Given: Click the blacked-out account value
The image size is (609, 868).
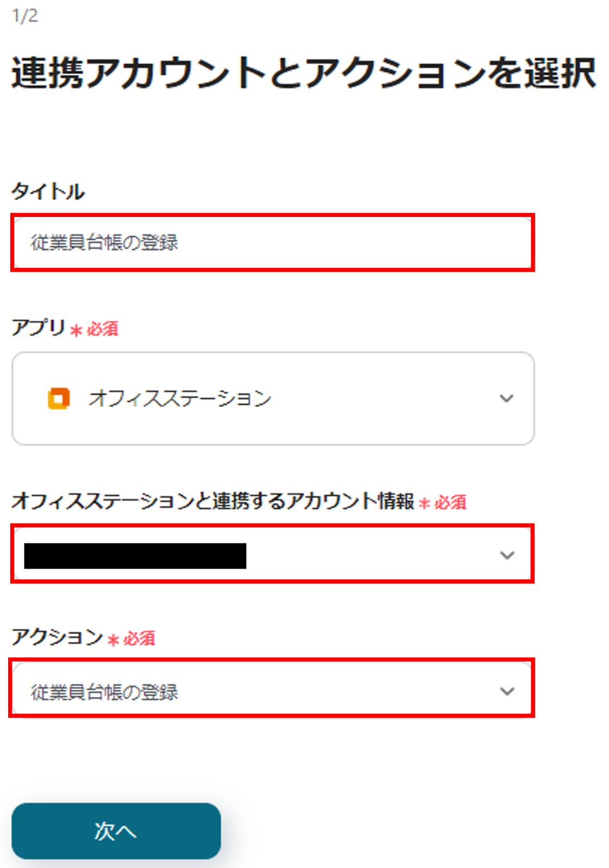Looking at the screenshot, I should coord(135,556).
